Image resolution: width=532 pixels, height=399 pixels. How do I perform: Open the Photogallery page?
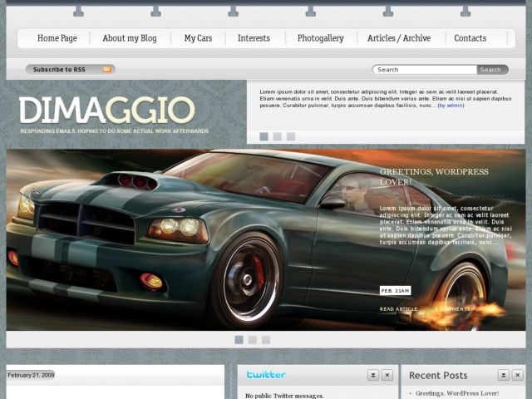(x=321, y=38)
